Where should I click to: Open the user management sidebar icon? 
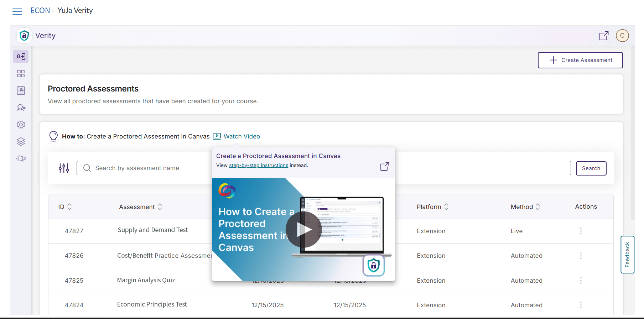click(x=21, y=108)
